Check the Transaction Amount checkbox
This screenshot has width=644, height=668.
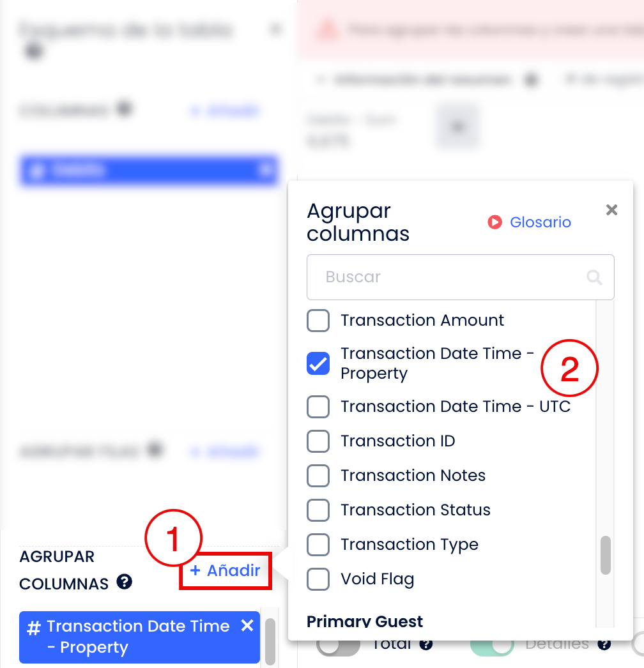318,321
